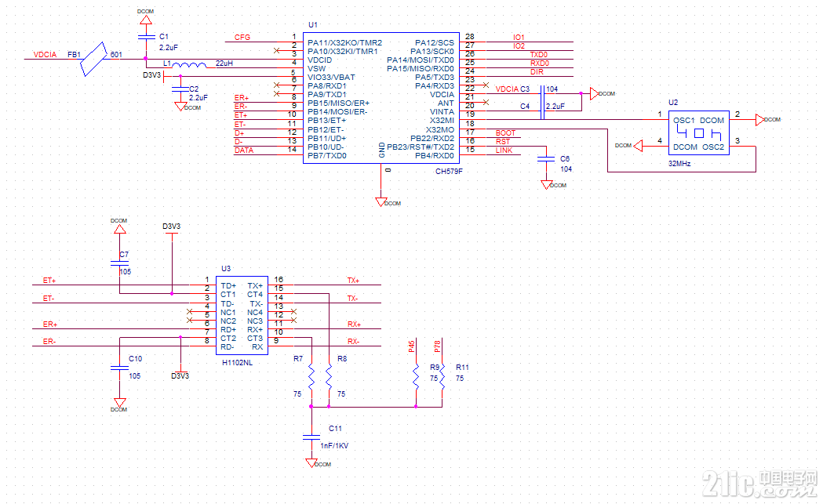Click the C11 1nF/1KV capacitor symbol
823x504 pixels.
click(311, 437)
